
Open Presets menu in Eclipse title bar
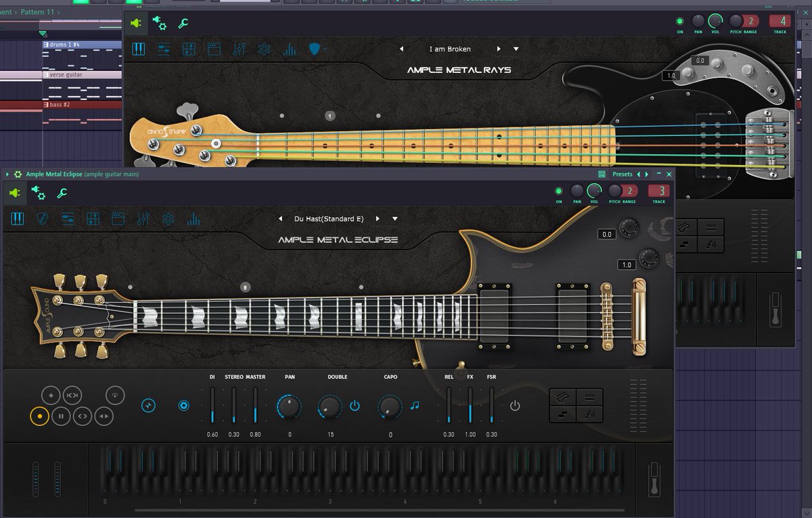tap(623, 174)
